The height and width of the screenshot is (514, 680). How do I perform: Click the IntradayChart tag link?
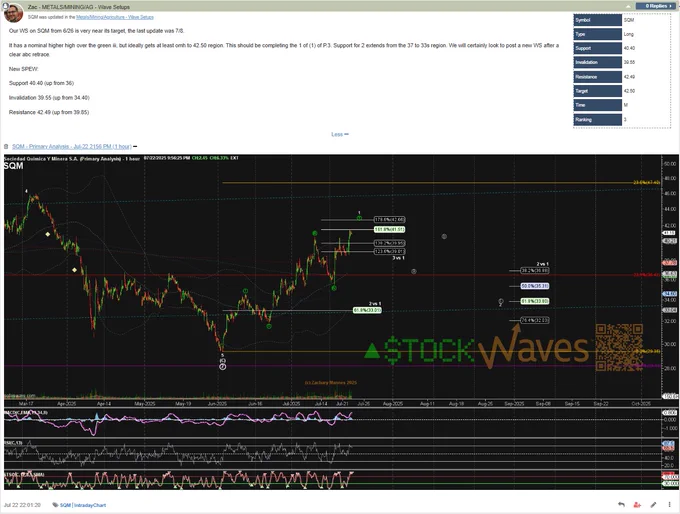(x=90, y=505)
